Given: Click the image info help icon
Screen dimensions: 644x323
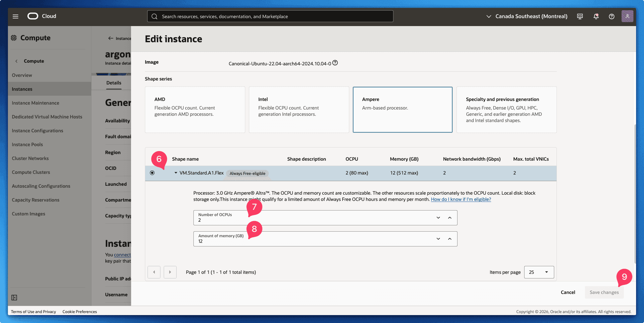Looking at the screenshot, I should point(335,63).
